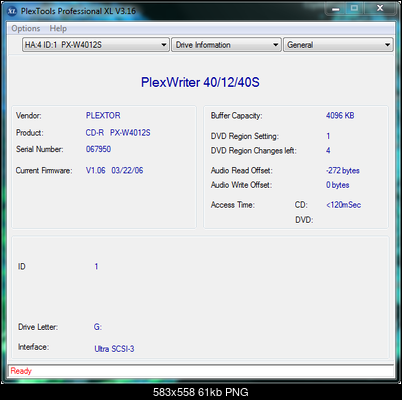Select the CD-R PX-W4012S product value
This screenshot has width=402, height=400.
point(118,133)
